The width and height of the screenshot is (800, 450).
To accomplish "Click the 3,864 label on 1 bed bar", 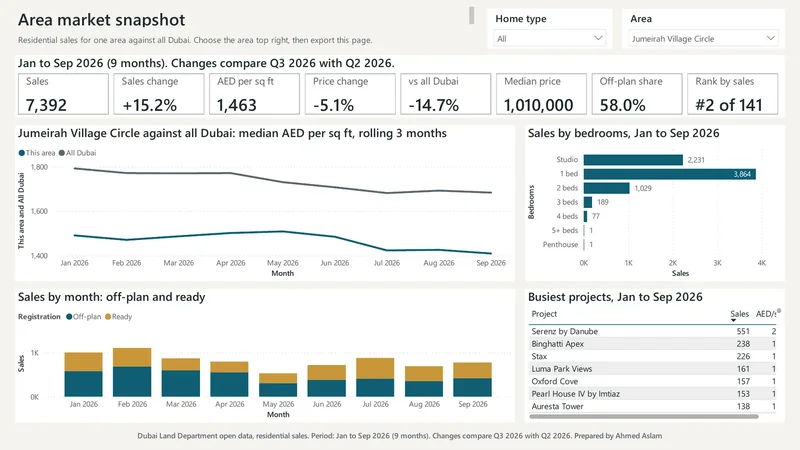I will click(742, 174).
